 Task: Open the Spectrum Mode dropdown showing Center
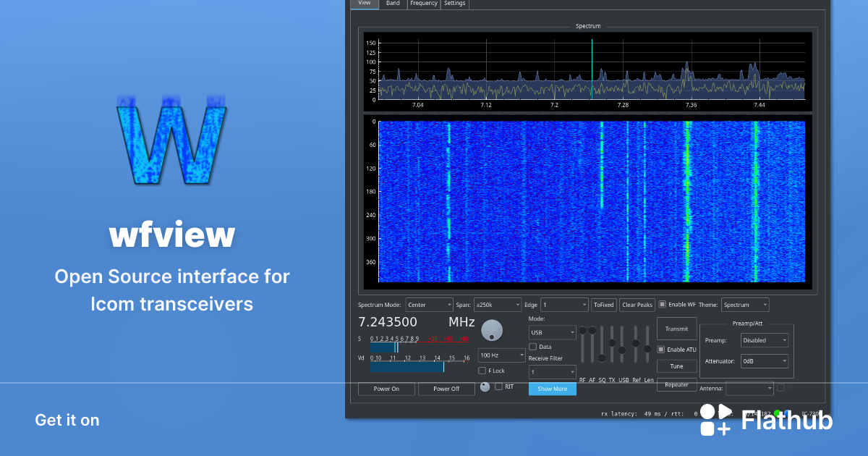[429, 304]
